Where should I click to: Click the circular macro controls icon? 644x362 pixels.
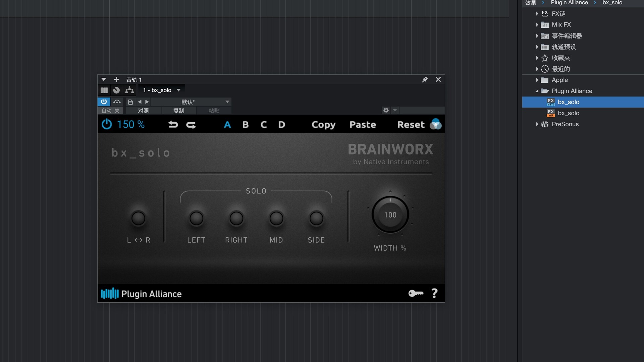pos(116,90)
